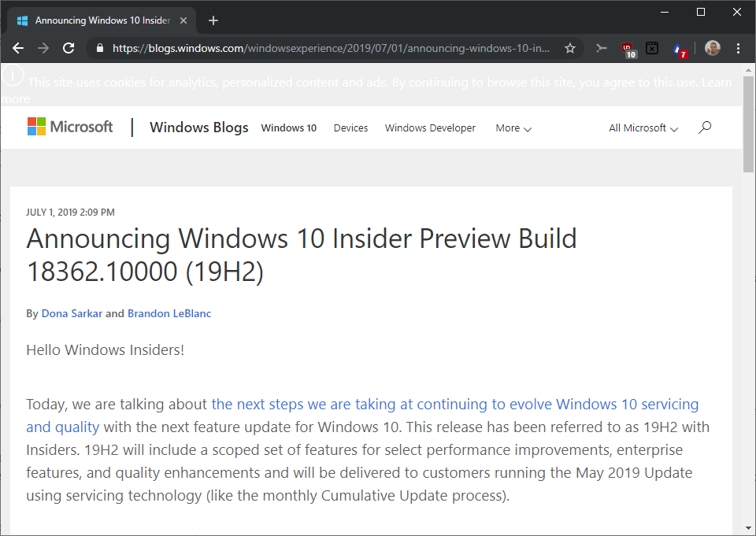Click the JULY 1, 2019 2:09 PM date
Image resolution: width=756 pixels, height=536 pixels.
point(70,212)
